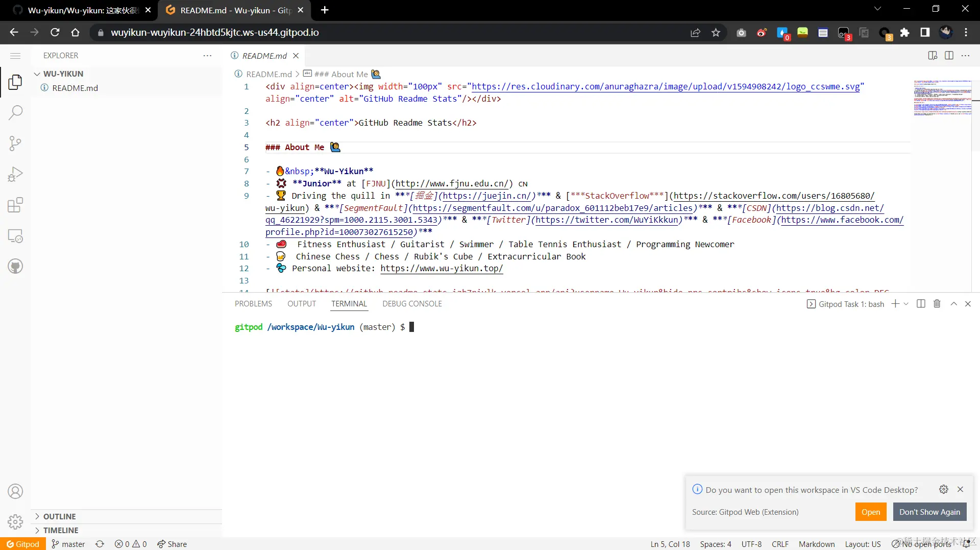Open the Search view in activity bar
Viewport: 980px width, 550px height.
(15, 112)
